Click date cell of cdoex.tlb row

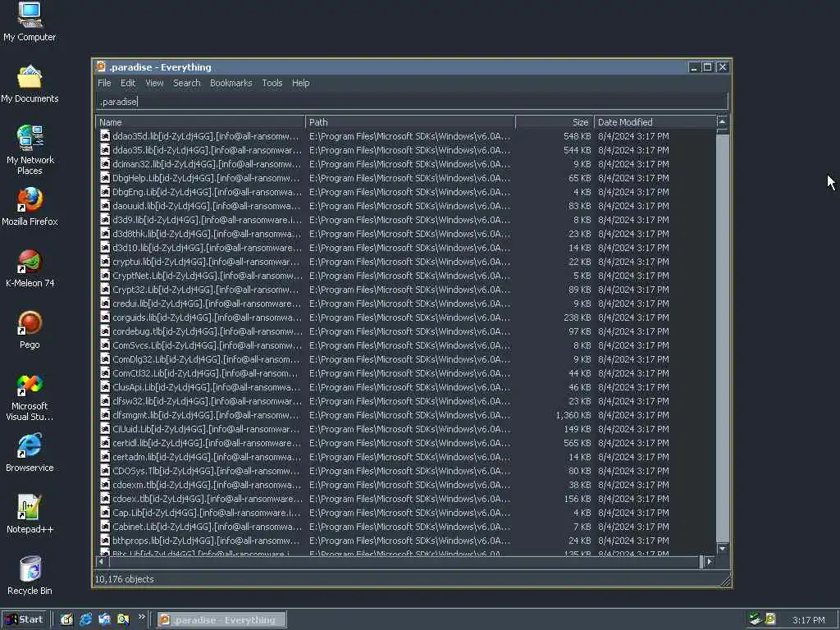point(633,498)
